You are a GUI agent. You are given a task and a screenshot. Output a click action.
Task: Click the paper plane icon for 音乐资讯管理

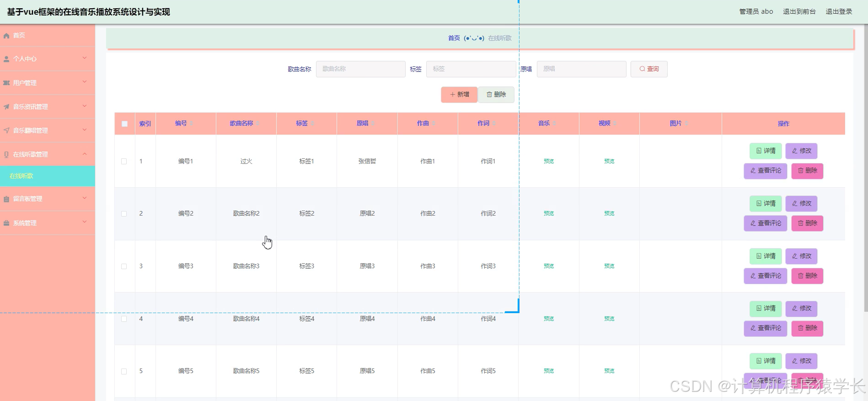point(6,107)
